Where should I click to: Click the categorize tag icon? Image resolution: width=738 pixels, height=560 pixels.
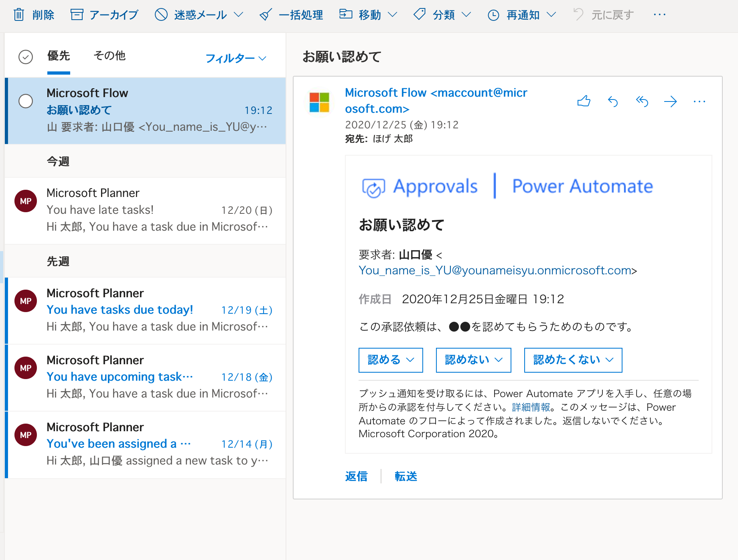tap(420, 14)
